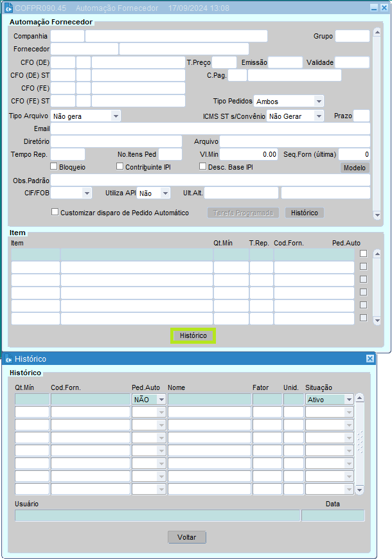Click the highlighted Histórico button under Item
Image resolution: width=392 pixels, height=559 pixels.
pyautogui.click(x=193, y=335)
